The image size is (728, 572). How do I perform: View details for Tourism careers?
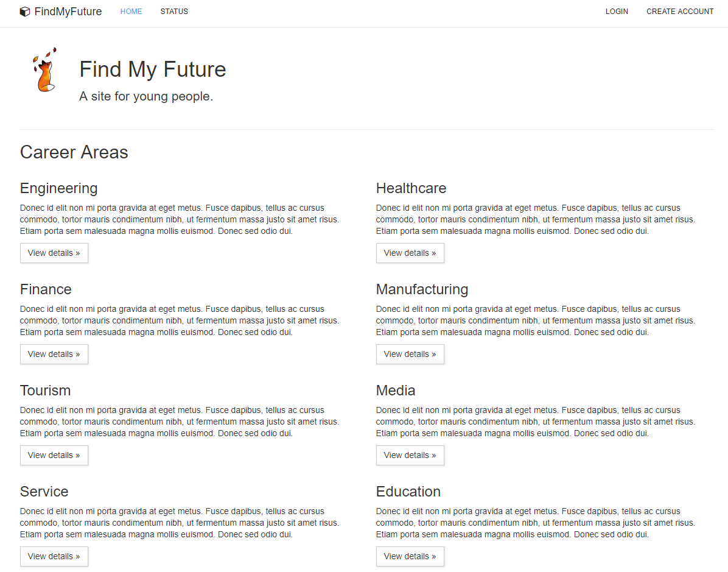[x=54, y=455]
